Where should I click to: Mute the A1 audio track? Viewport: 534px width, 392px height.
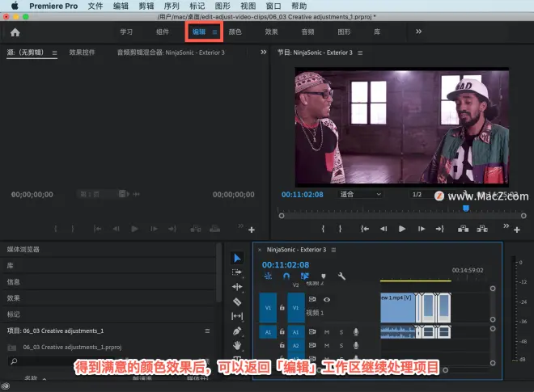[x=327, y=332]
